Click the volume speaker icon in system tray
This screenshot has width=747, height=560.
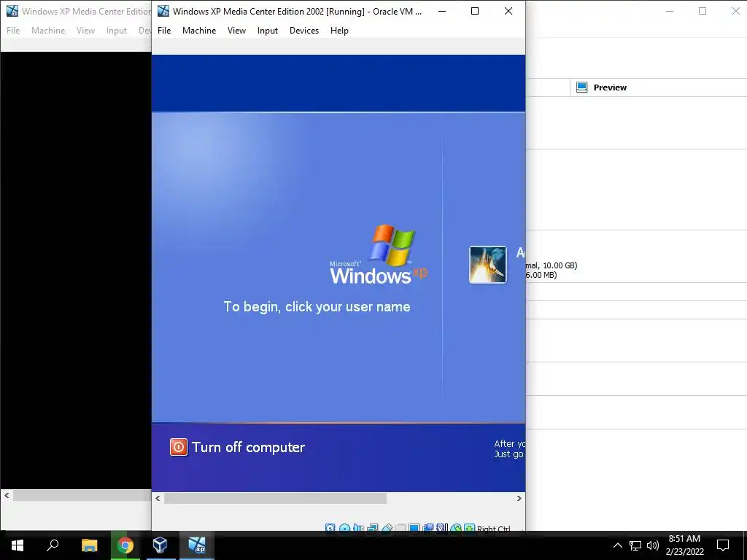point(653,545)
